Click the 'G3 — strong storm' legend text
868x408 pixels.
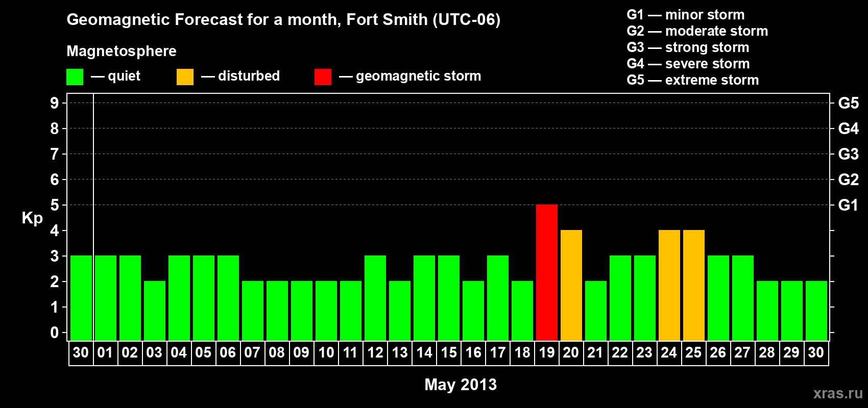[688, 47]
